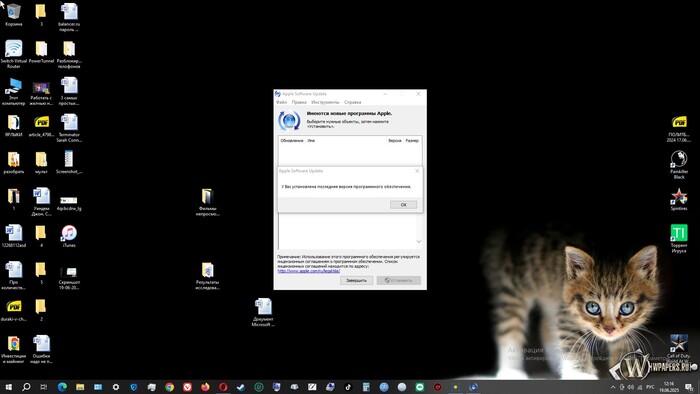Select the Screenshot_ image file

tap(69, 162)
